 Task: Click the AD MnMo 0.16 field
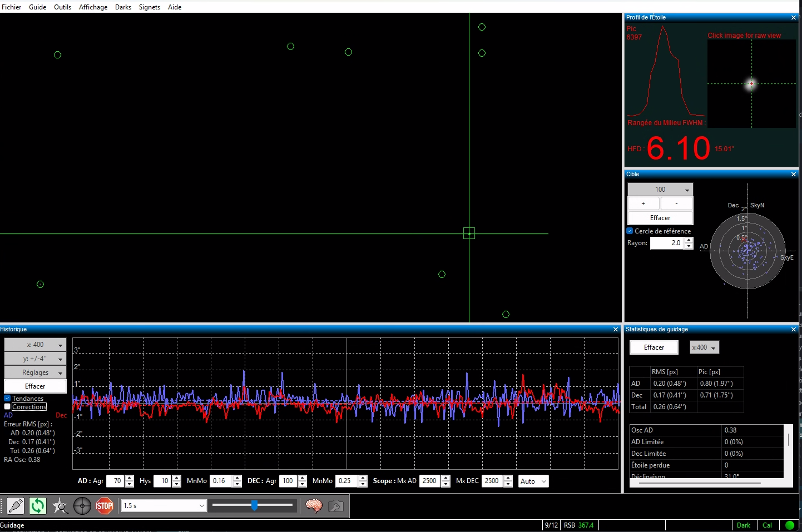[221, 481]
